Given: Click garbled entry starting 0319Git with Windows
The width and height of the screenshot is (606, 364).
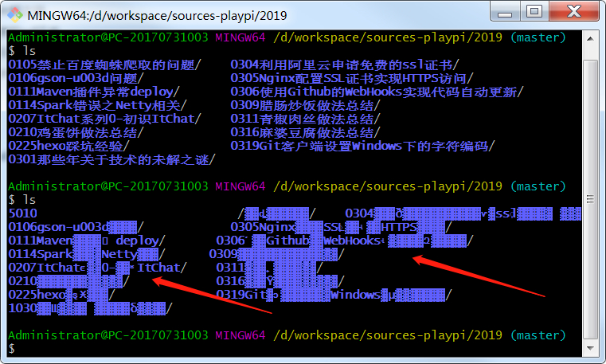Looking at the screenshot, I should (x=334, y=295).
